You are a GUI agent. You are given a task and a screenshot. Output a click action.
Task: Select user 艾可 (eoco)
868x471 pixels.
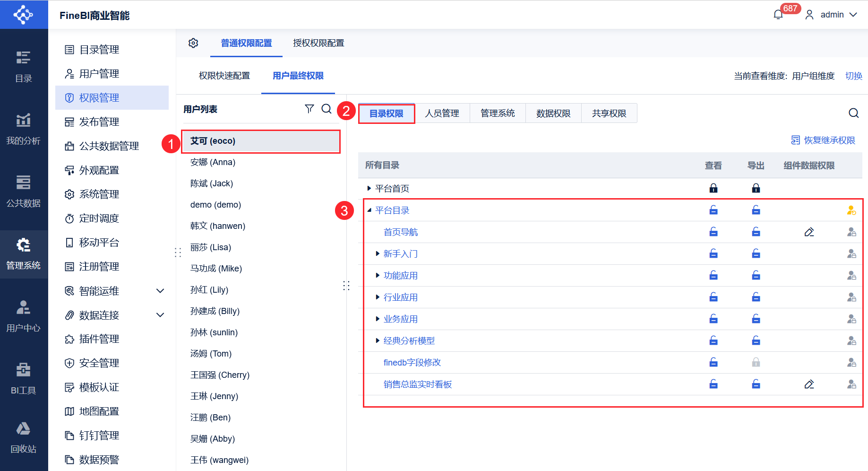point(261,141)
